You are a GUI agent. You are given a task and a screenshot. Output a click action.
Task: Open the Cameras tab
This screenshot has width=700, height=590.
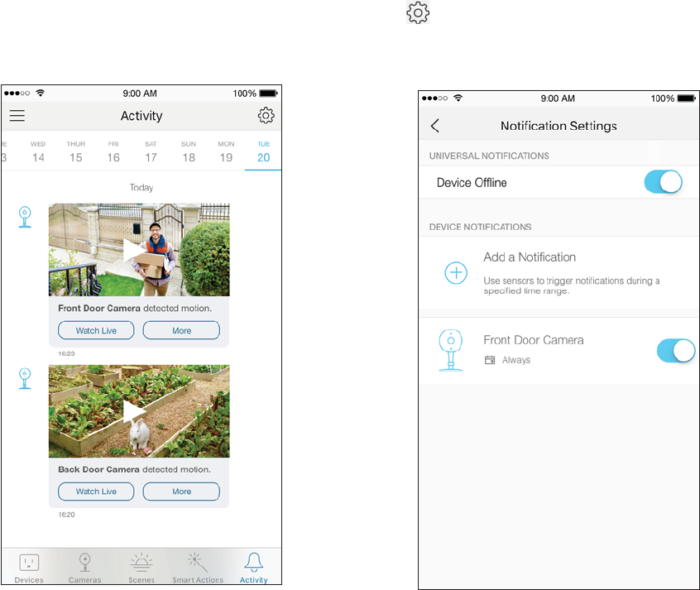tap(85, 568)
